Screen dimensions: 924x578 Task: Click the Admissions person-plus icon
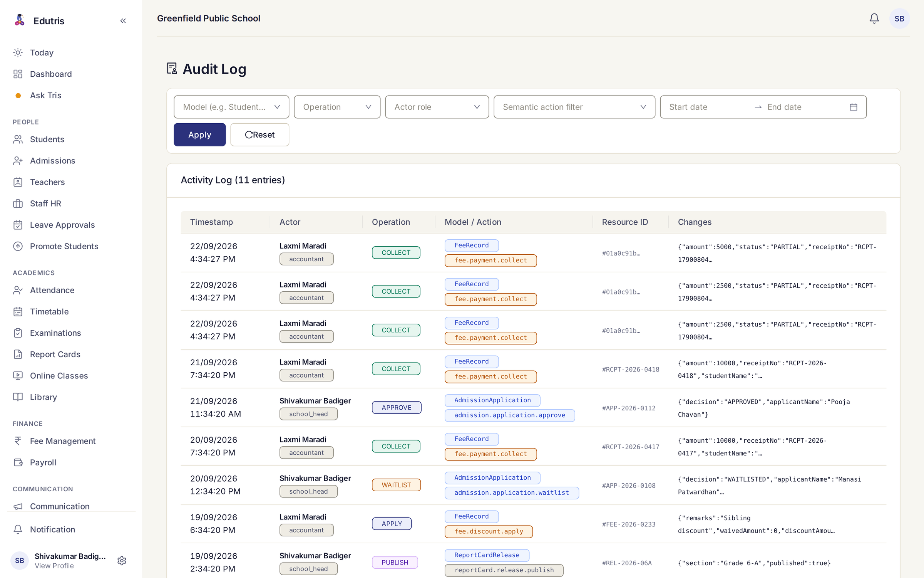click(x=18, y=161)
